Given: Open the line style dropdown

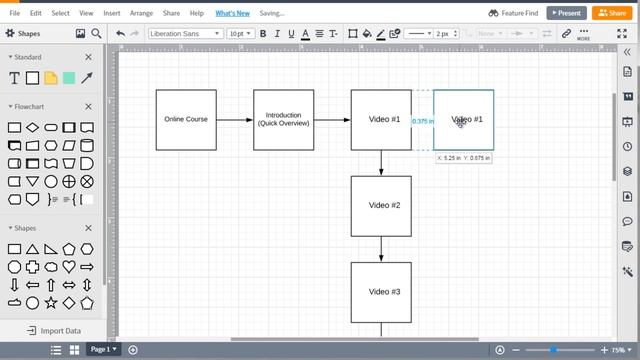Looking at the screenshot, I should coord(418,33).
